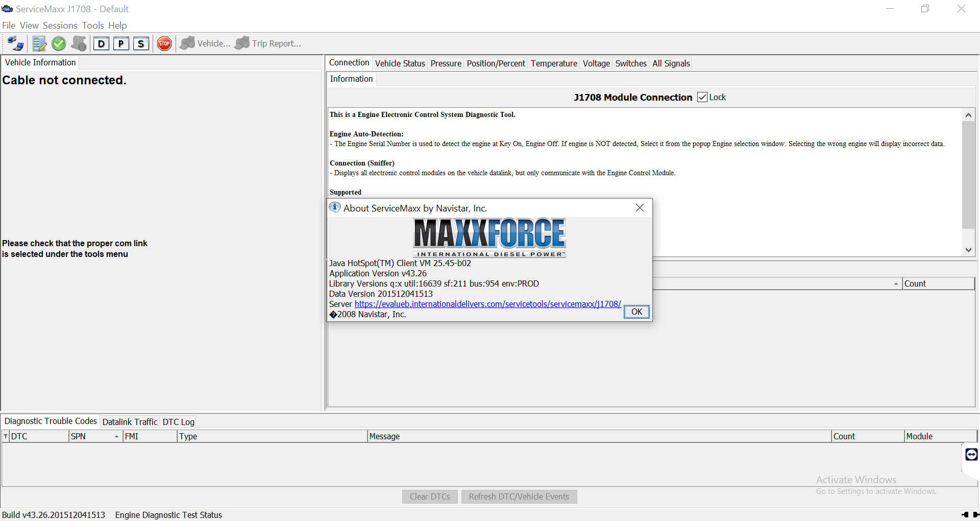The height and width of the screenshot is (521, 980).
Task: Click the Message column header
Action: 599,436
